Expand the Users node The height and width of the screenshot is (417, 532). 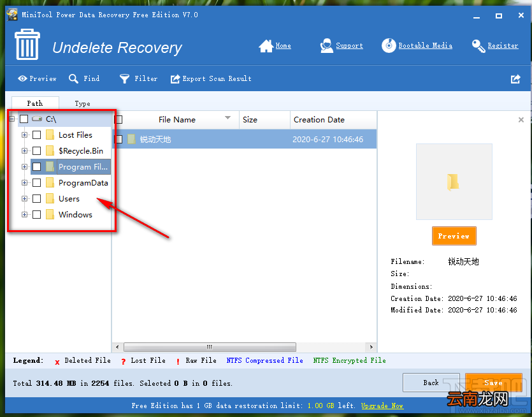point(24,199)
